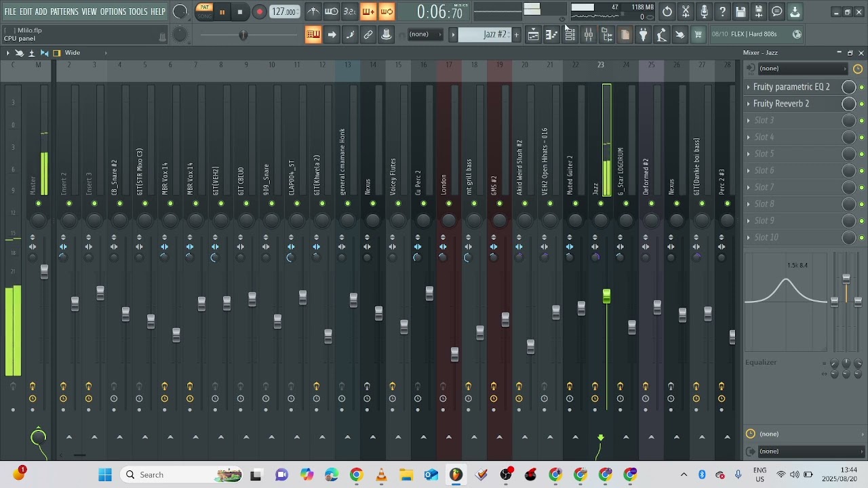This screenshot has height=488, width=868.
Task: Toggle Slot 5 enable LED
Action: pos(862,154)
